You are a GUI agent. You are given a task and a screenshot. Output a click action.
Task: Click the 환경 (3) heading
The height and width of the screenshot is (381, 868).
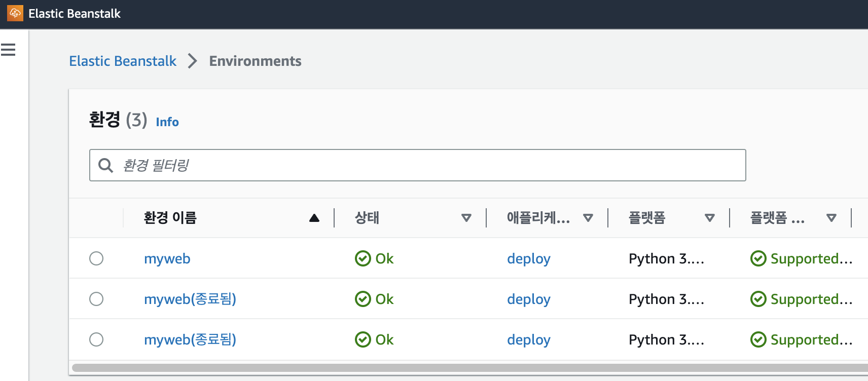coord(118,120)
